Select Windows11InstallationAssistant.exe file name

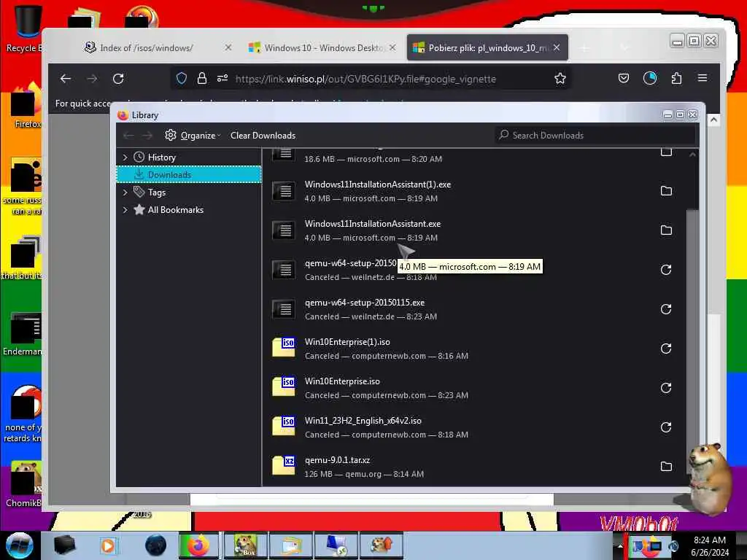373,224
